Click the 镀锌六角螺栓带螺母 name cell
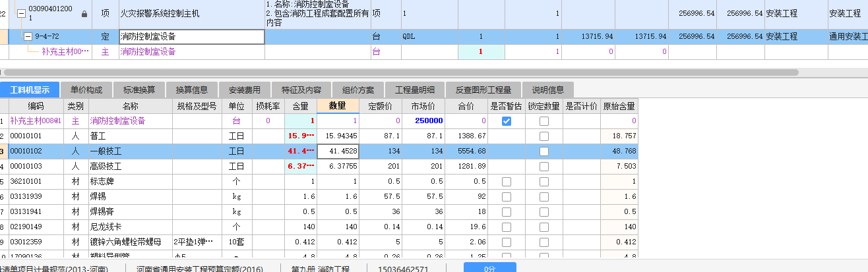Screen dimensions: 868x272 130,242
